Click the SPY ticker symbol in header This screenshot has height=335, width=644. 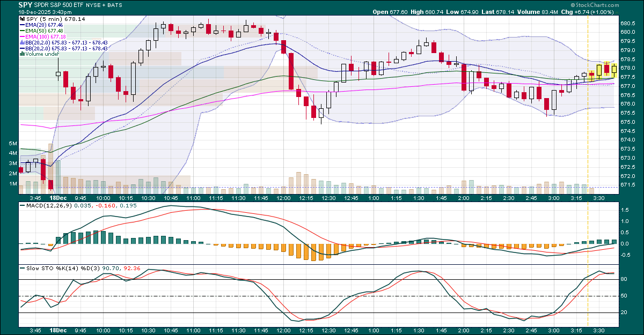pyautogui.click(x=26, y=4)
